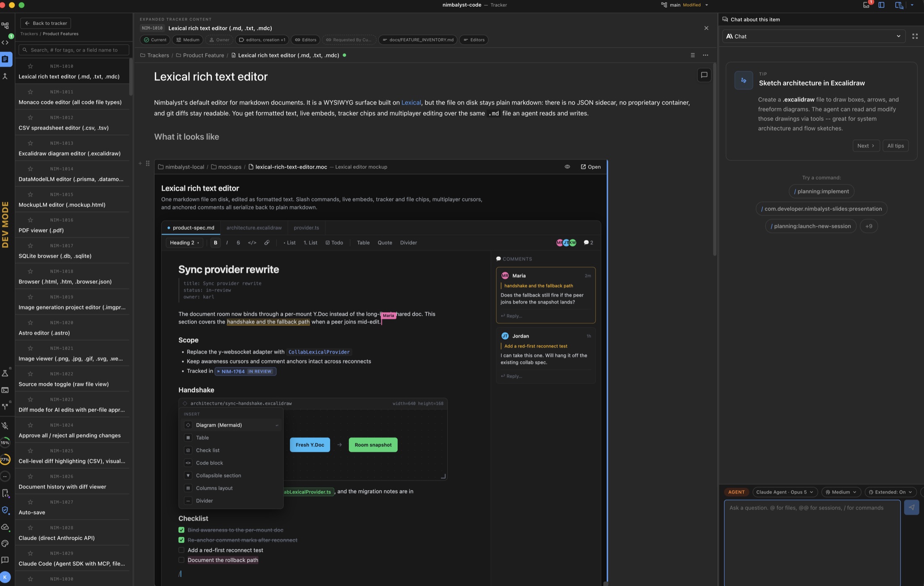Screen dimensions: 924x586
Task: Open the code view icon with badge
Action: (5, 42)
